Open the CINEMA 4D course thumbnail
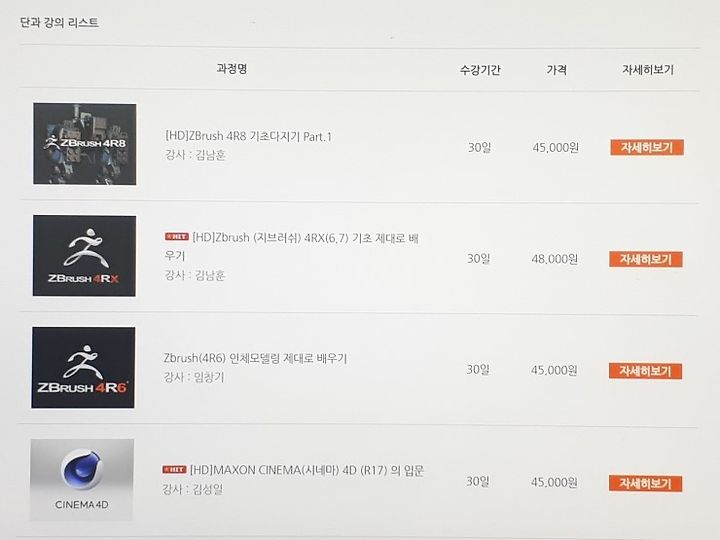Image resolution: width=720 pixels, height=540 pixels. (82, 480)
